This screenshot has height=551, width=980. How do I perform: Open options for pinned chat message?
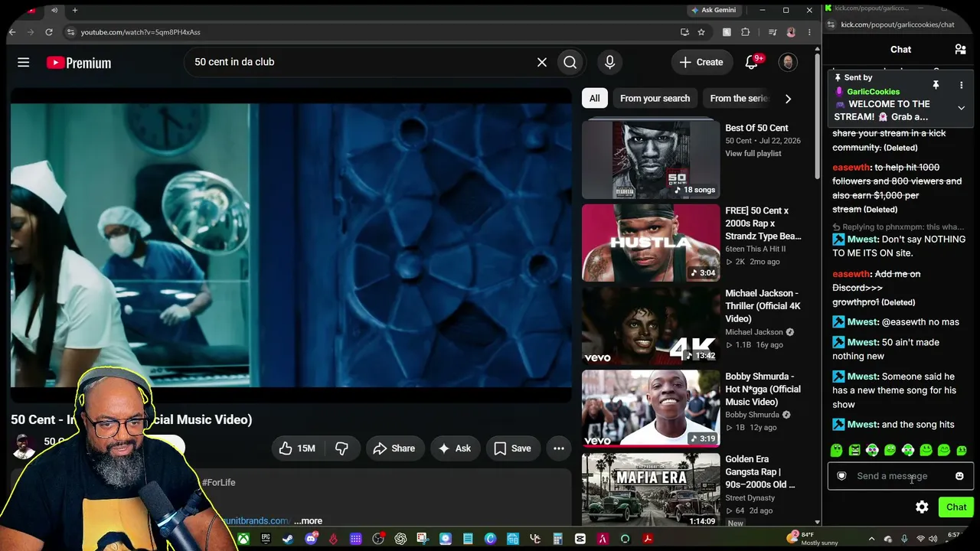pyautogui.click(x=962, y=85)
